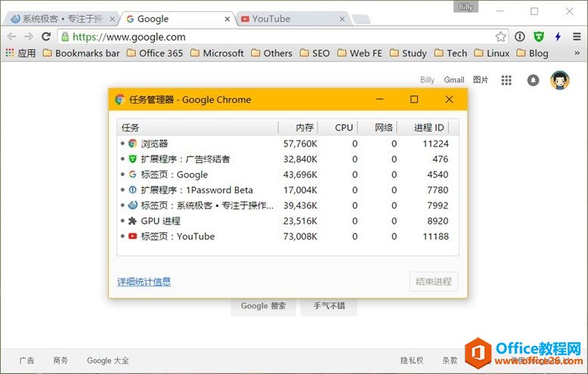Open the Microsoft bookmark folder

(217, 53)
